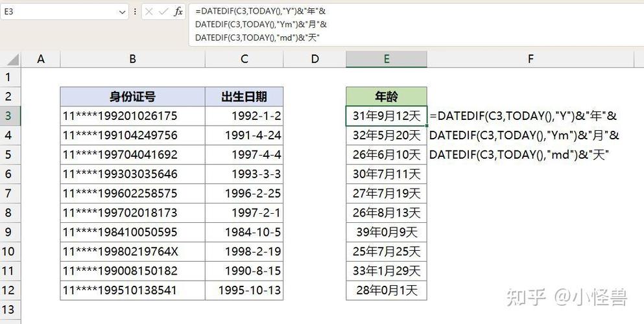Select column F header
Image resolution: width=644 pixels, height=324 pixels.
(x=530, y=59)
